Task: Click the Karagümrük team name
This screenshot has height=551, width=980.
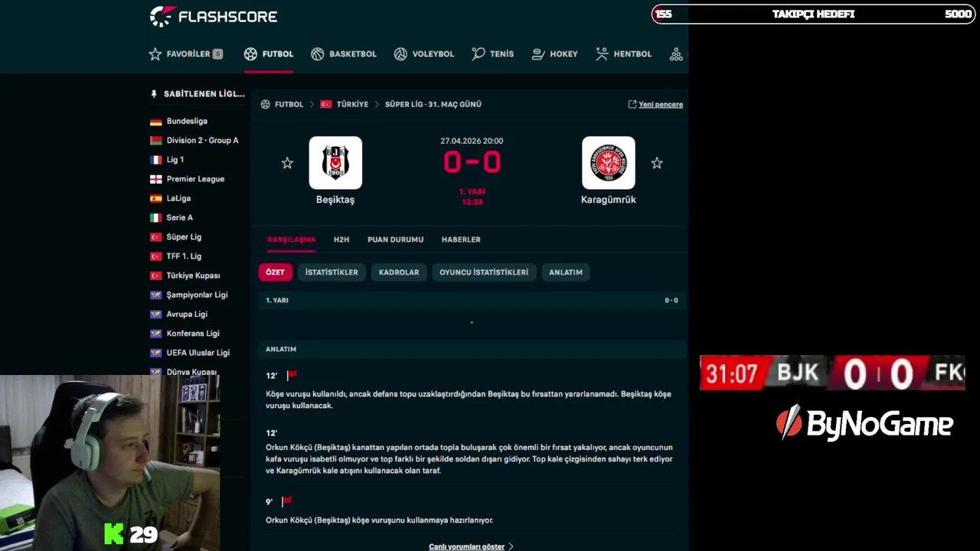Action: point(609,200)
